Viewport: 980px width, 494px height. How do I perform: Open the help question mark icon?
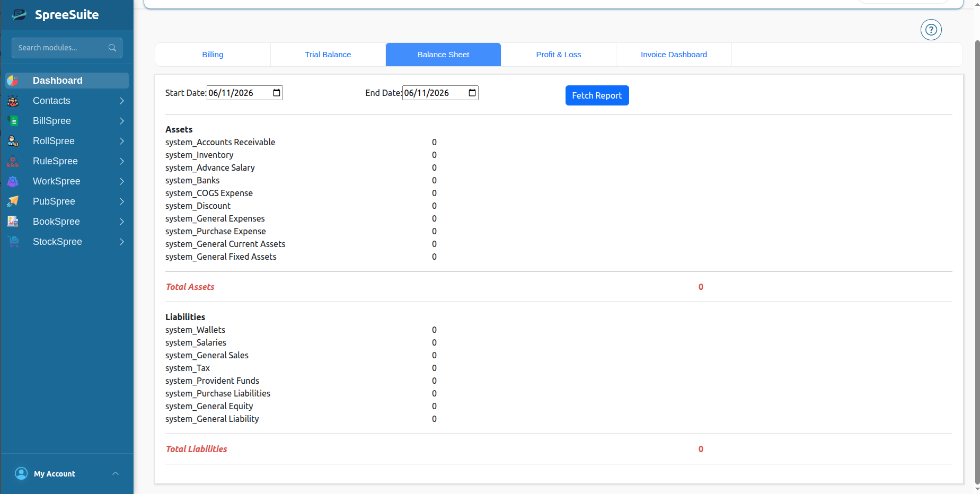point(931,30)
